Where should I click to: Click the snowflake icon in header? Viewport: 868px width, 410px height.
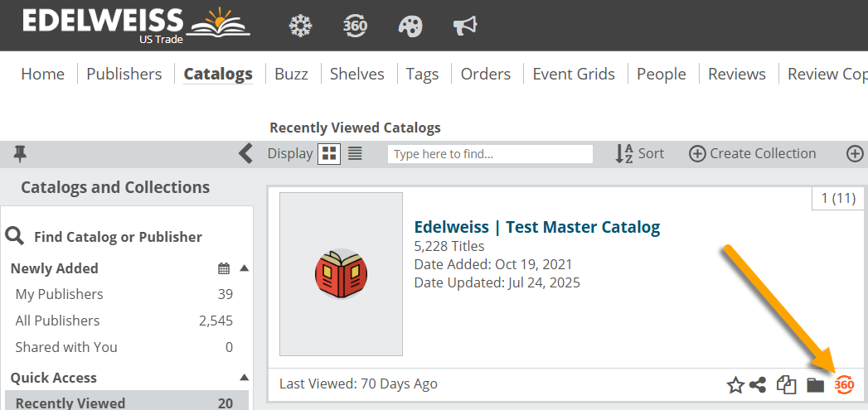tap(300, 26)
